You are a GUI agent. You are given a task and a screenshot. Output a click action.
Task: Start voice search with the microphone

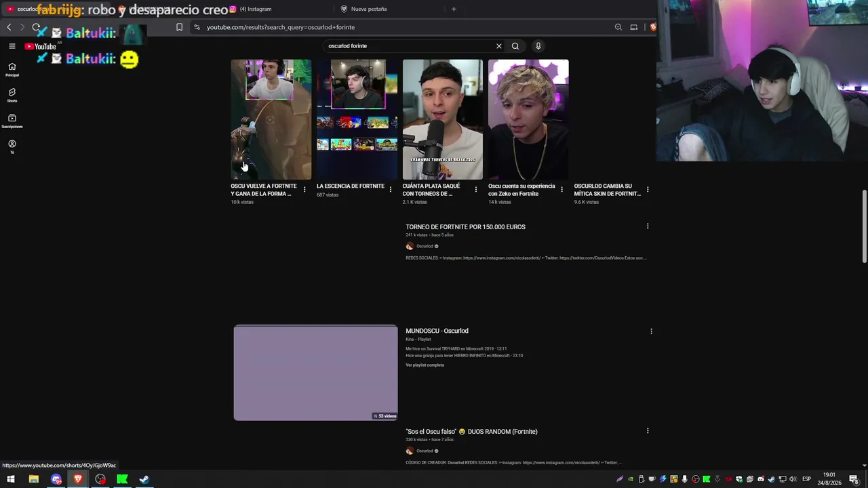click(538, 46)
